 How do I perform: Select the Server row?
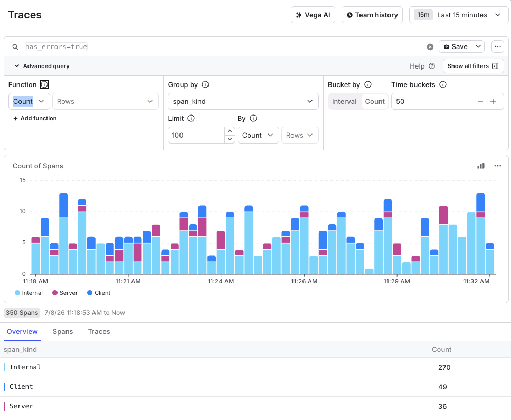pos(256,407)
